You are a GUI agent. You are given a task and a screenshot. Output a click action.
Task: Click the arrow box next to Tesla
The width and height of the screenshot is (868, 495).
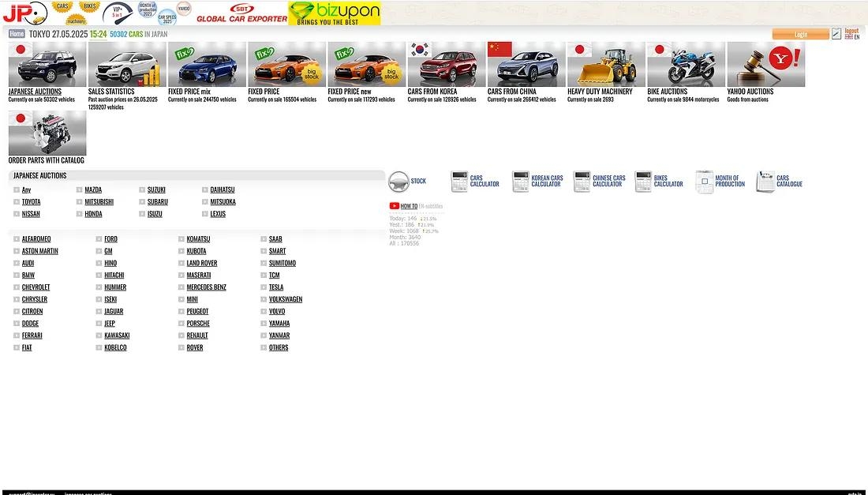coord(264,287)
